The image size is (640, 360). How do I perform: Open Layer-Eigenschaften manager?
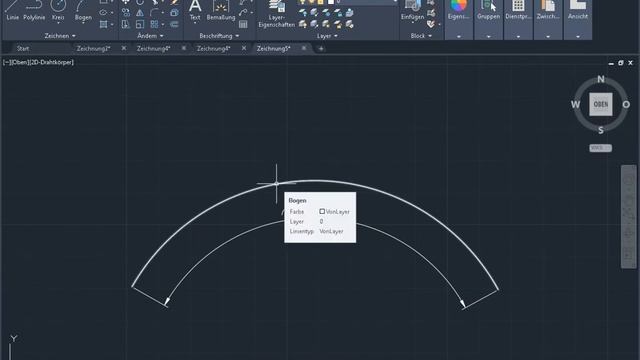point(276,14)
